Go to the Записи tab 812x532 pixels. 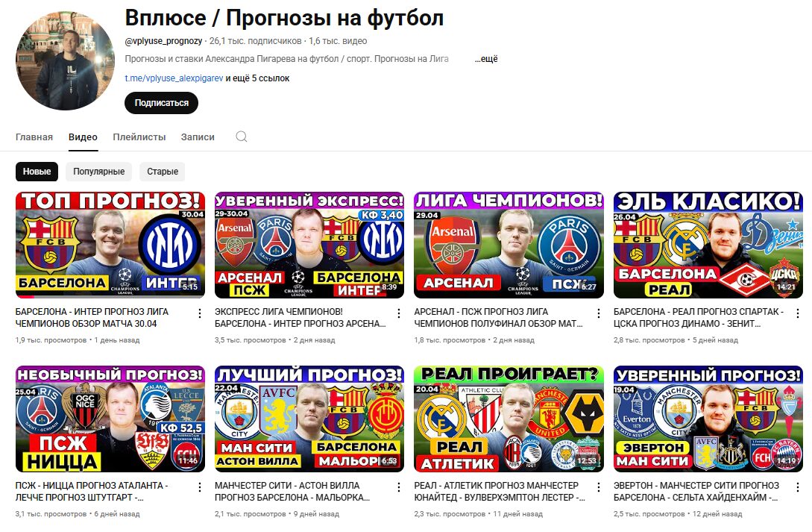point(198,137)
